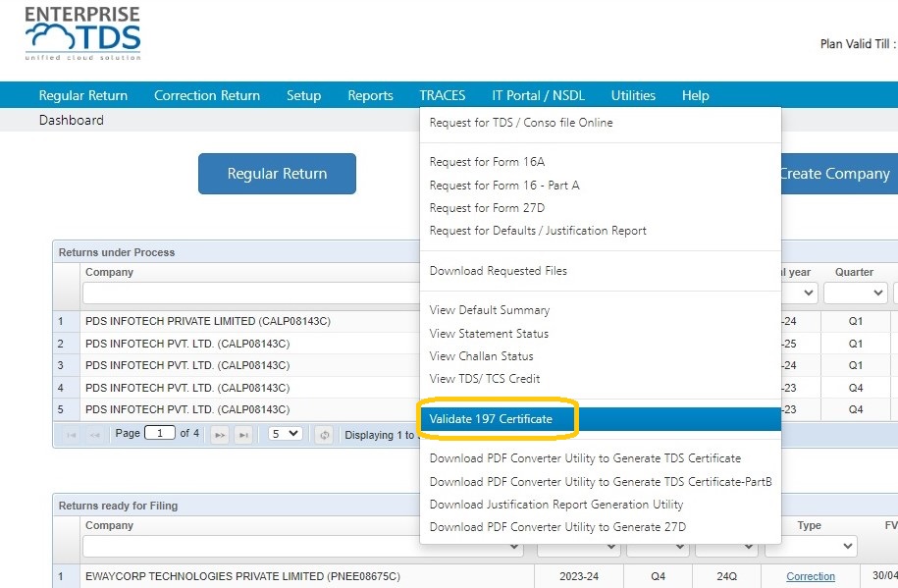Open the page size dropdown showing 5
The height and width of the screenshot is (588, 898).
tap(285, 434)
